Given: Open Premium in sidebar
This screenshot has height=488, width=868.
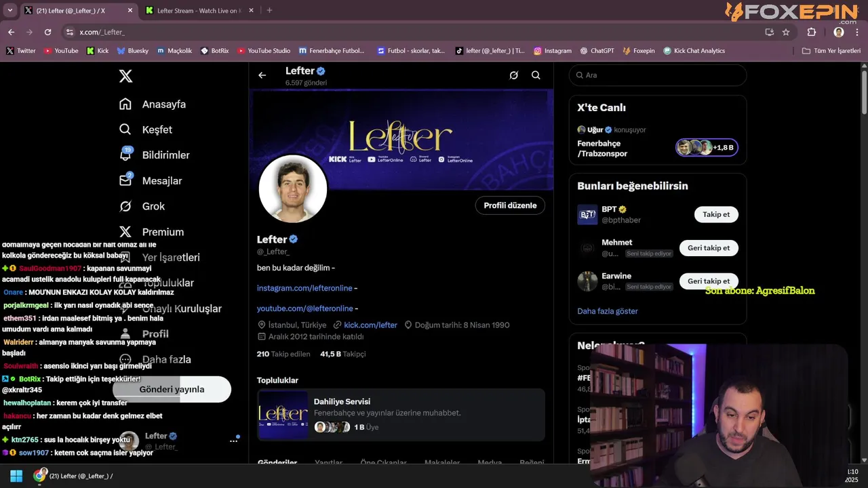Looking at the screenshot, I should pos(152,232).
